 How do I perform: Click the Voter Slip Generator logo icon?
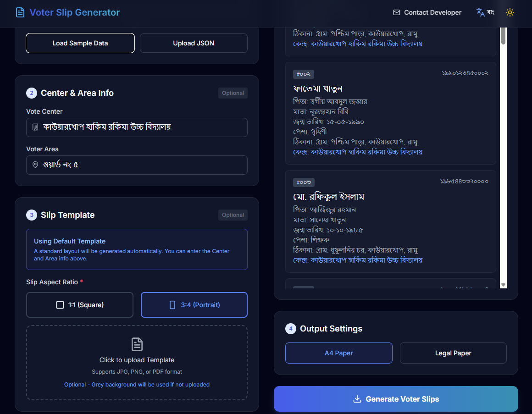(20, 12)
